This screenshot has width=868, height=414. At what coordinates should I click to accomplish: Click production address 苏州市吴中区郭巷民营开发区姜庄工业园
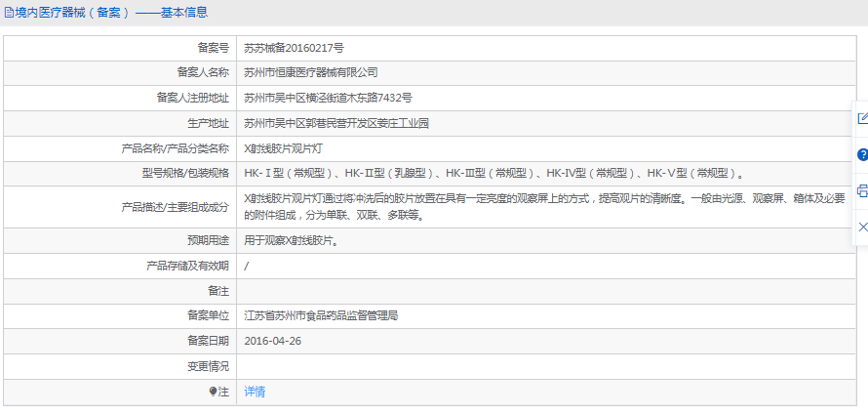click(336, 124)
